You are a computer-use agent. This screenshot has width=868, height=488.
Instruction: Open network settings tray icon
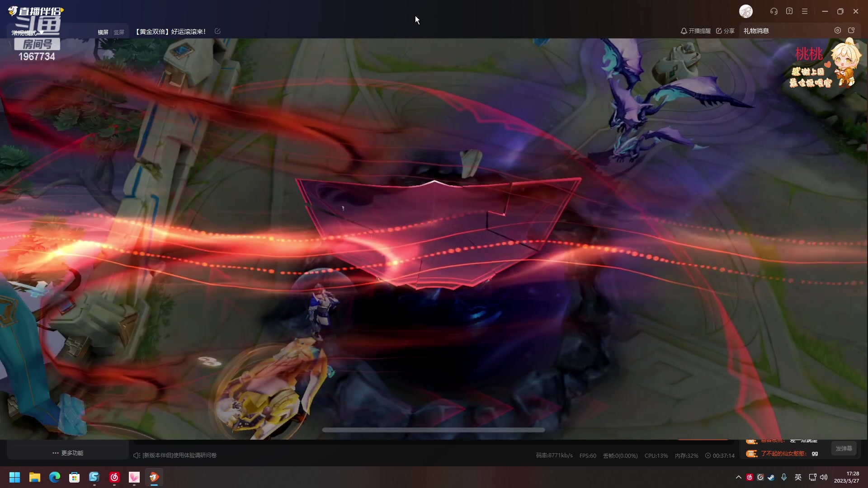pos(812,477)
